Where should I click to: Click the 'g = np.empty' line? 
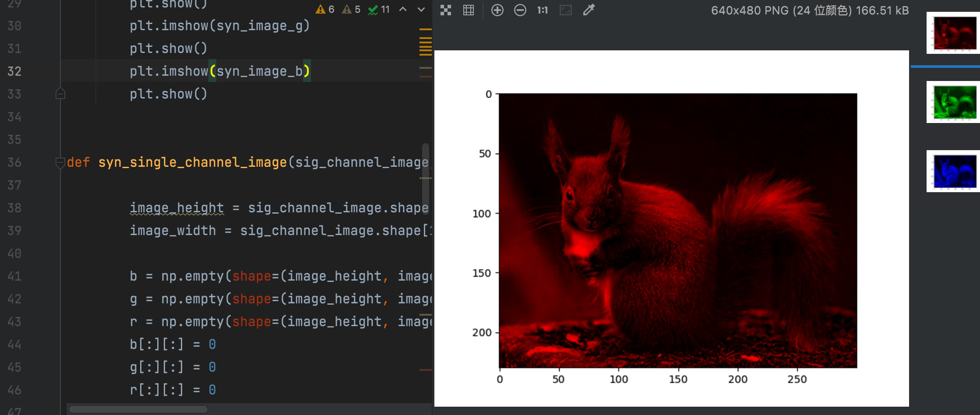280,299
